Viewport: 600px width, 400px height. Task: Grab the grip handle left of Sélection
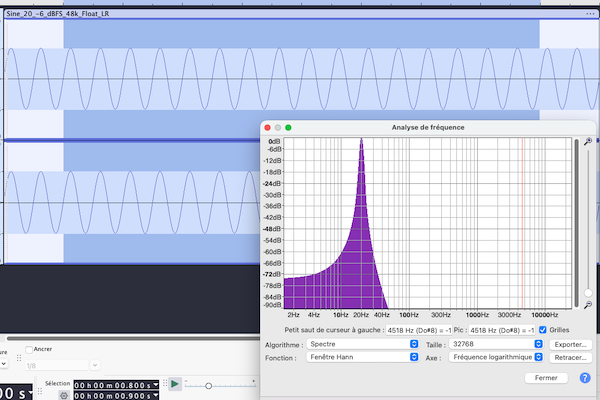click(x=39, y=391)
